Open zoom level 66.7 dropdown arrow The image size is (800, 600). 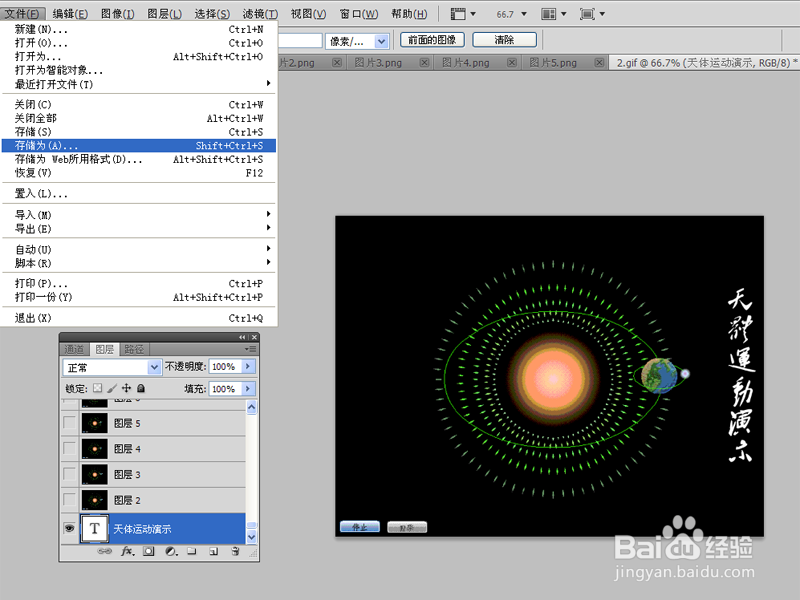pos(524,14)
